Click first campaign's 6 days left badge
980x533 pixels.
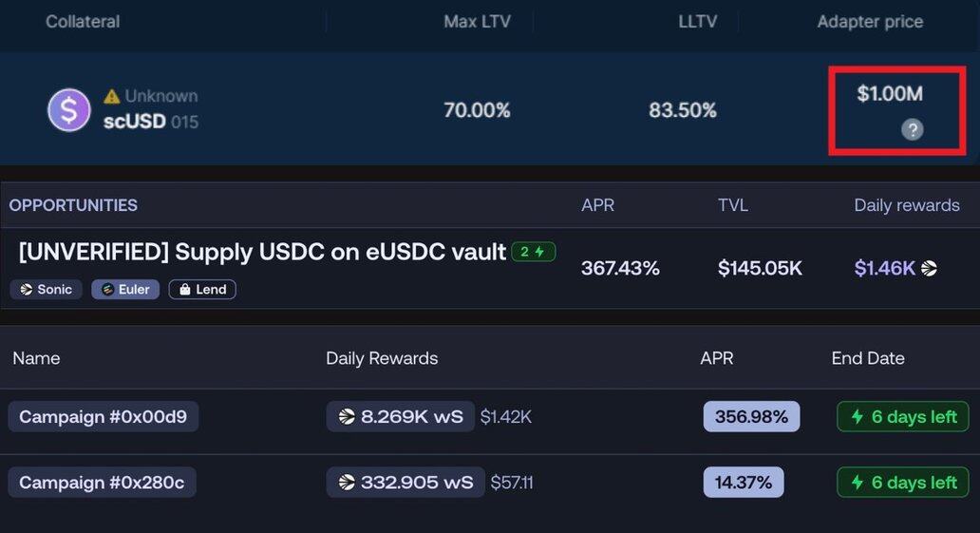(x=902, y=416)
